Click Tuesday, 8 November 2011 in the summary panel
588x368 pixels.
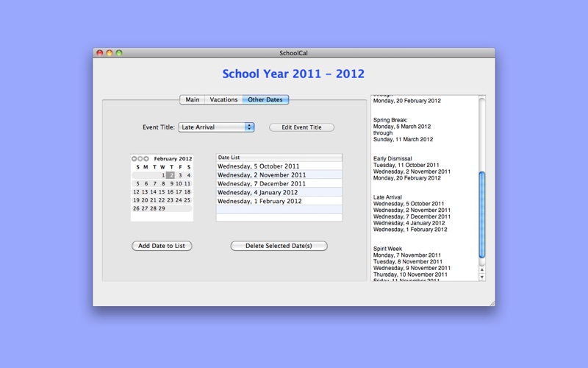(x=408, y=261)
